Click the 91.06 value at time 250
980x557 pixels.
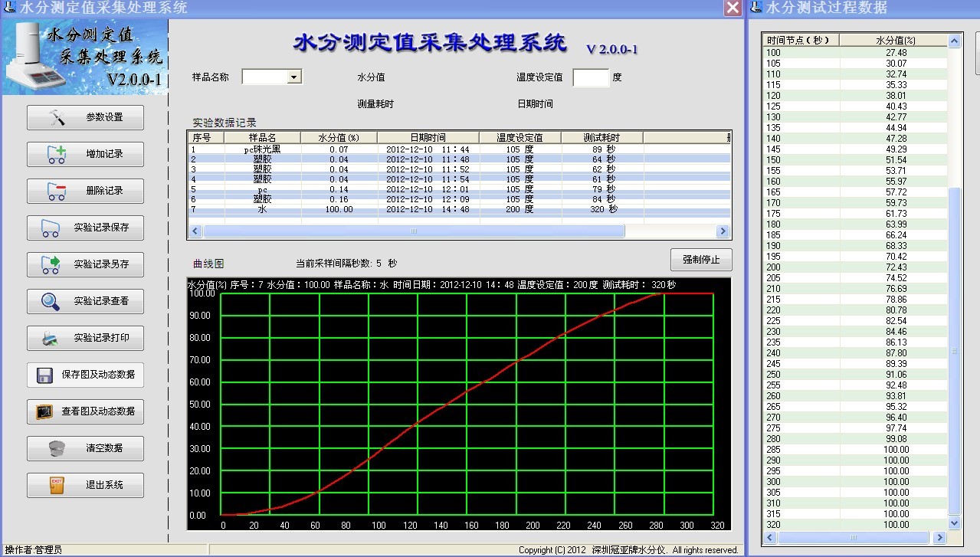point(896,375)
